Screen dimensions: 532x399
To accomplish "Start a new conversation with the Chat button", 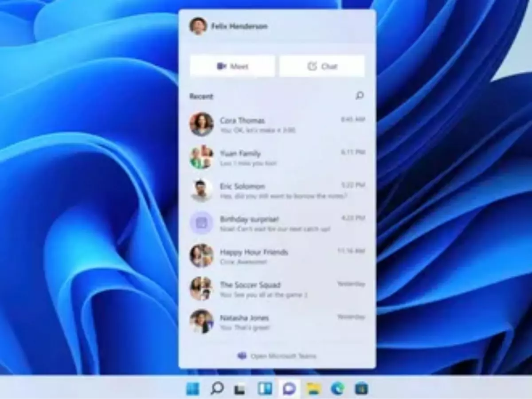I will [322, 66].
